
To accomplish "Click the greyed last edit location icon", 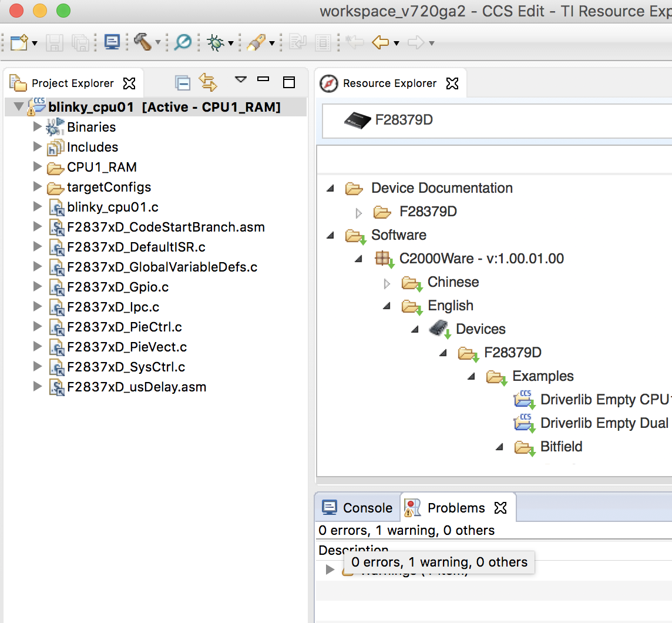I will click(355, 42).
